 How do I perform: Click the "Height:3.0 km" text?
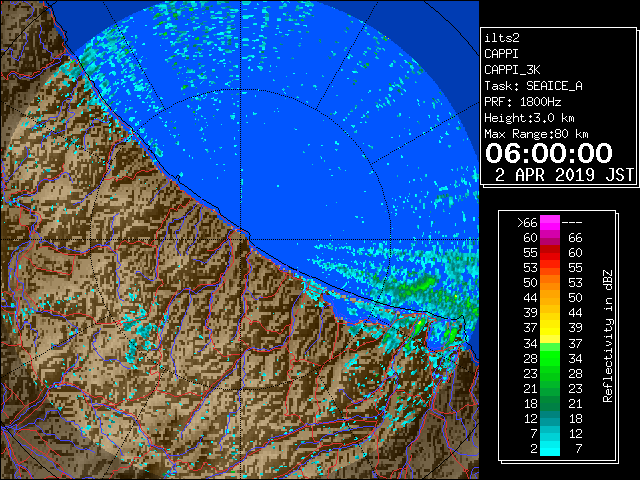pos(529,118)
